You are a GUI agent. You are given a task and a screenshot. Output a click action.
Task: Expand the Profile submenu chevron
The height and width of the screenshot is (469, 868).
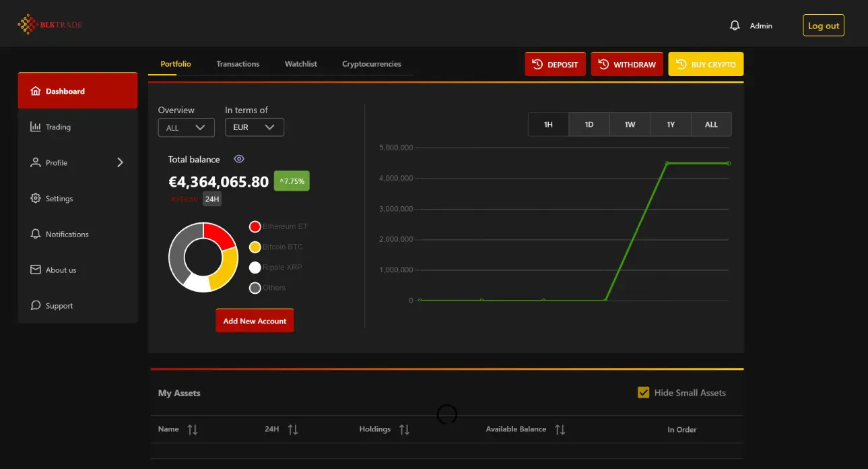120,162
